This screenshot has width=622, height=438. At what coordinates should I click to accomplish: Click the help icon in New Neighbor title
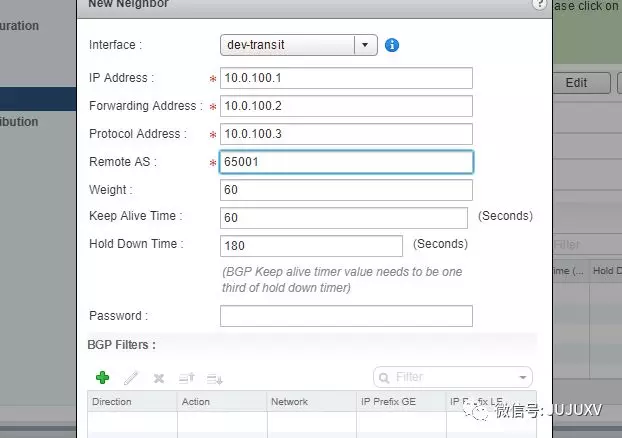(539, 4)
